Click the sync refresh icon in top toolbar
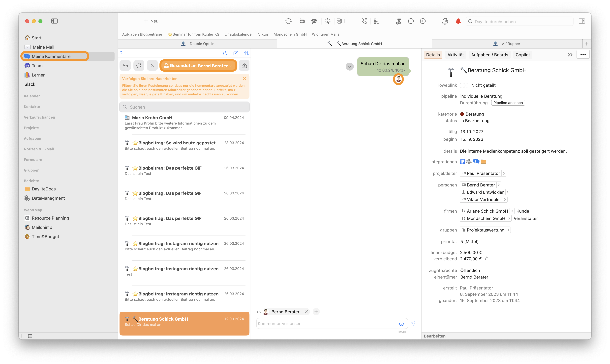 tap(288, 21)
